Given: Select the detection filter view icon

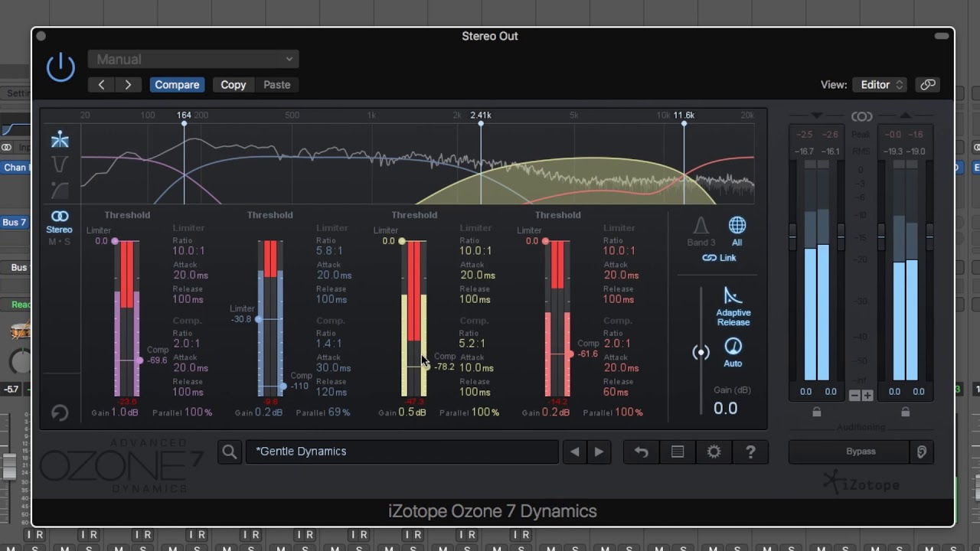Looking at the screenshot, I should pyautogui.click(x=60, y=190).
